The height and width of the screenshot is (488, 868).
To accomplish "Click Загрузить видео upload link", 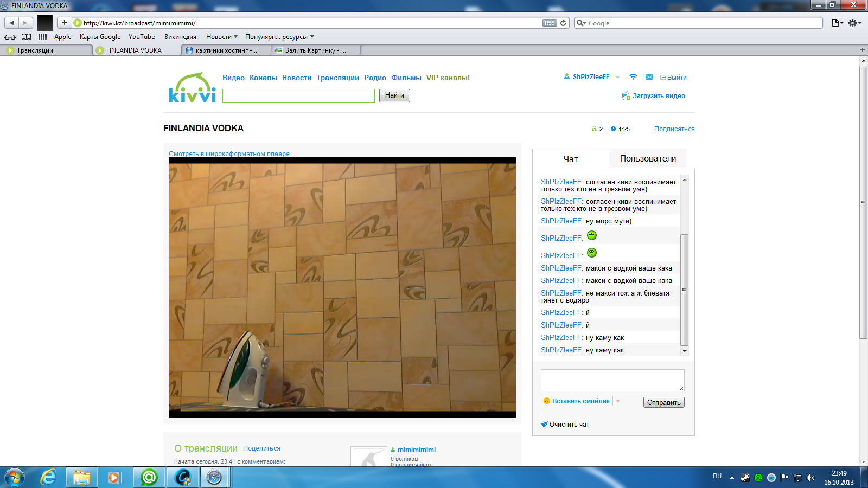I will point(659,96).
